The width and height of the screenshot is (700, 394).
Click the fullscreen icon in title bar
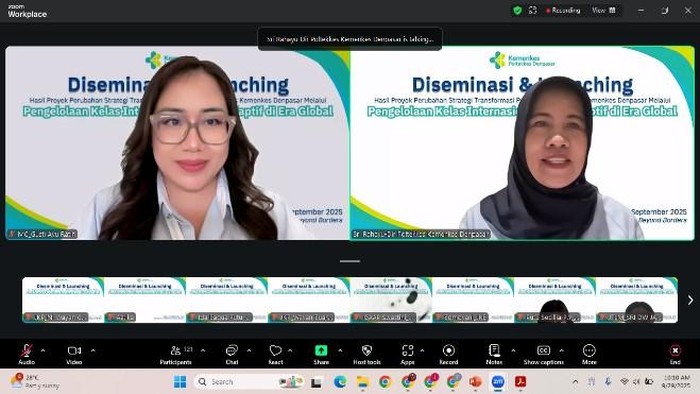click(x=533, y=10)
